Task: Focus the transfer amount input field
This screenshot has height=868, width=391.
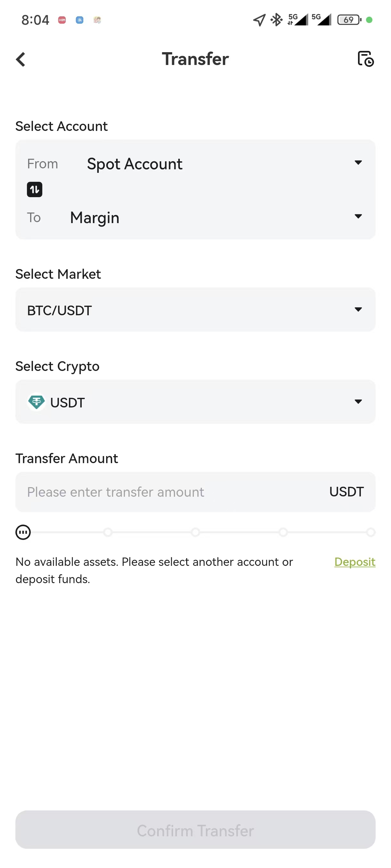Action: tap(169, 492)
